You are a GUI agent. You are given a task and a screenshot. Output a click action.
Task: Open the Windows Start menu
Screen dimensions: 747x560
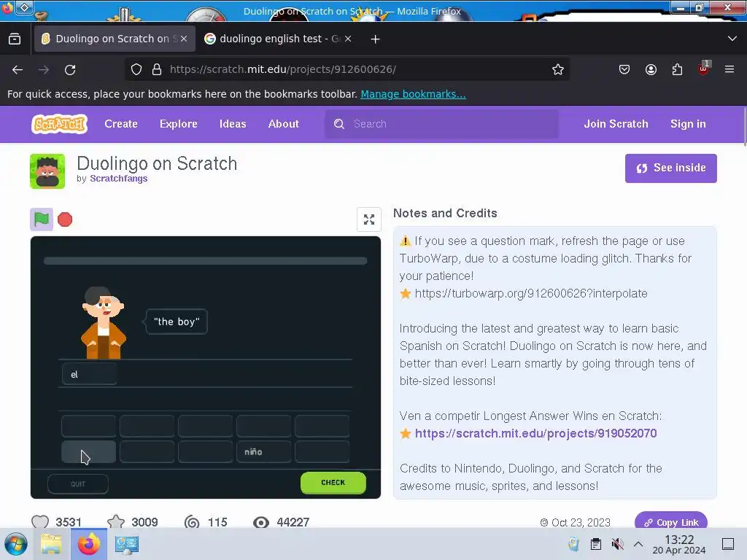click(x=16, y=544)
